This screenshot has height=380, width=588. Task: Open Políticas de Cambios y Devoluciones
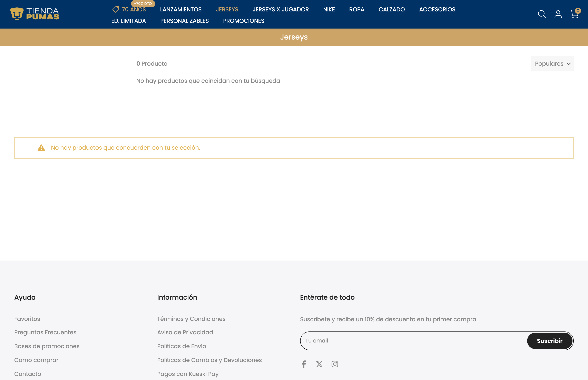[x=209, y=360]
